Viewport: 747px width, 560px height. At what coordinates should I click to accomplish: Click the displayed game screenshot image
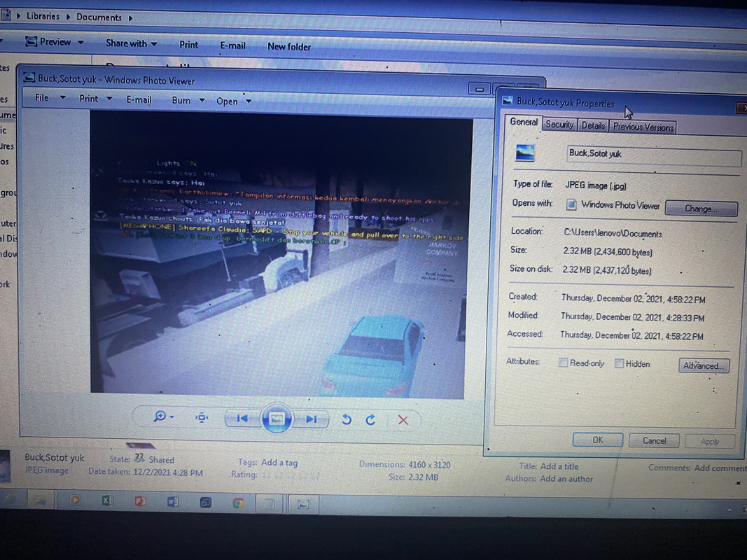(279, 254)
